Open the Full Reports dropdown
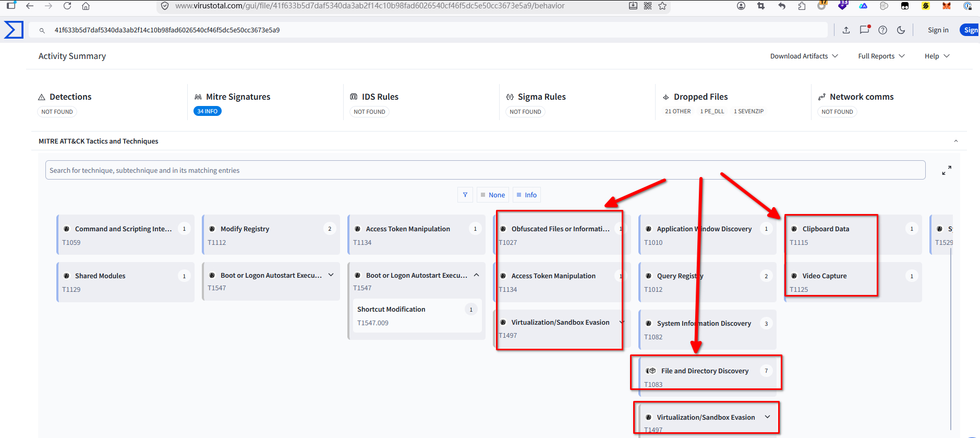980x438 pixels. click(881, 56)
